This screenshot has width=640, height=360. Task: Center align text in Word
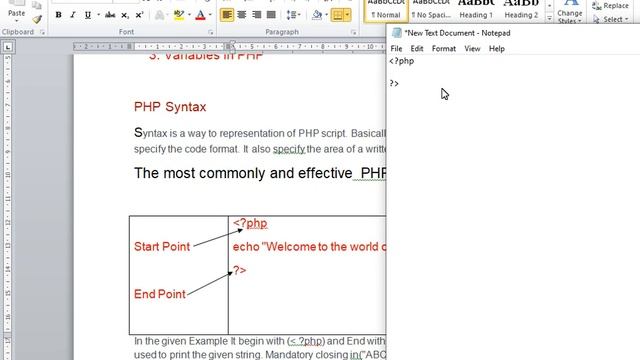click(x=242, y=15)
